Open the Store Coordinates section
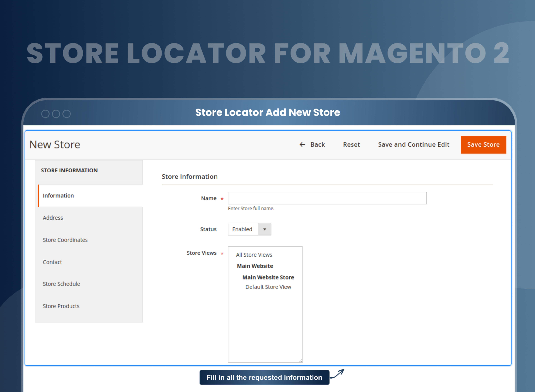535x392 pixels. coord(65,240)
